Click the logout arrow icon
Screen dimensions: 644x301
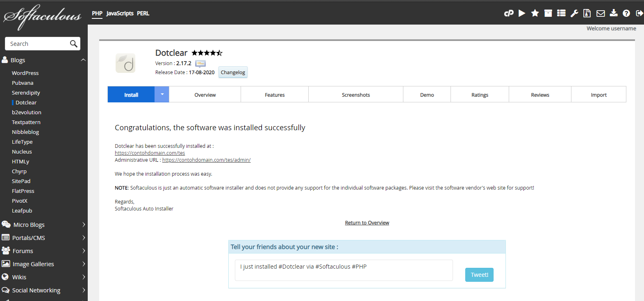pyautogui.click(x=639, y=14)
